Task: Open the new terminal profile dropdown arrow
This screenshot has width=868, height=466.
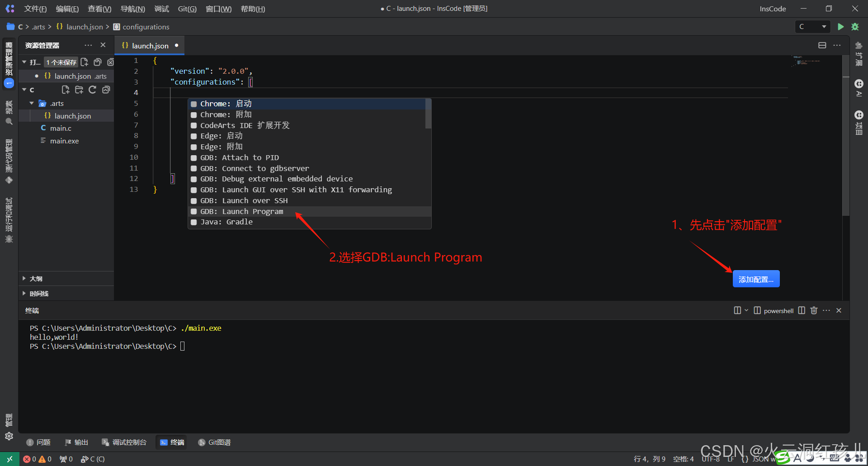Action: (x=746, y=310)
